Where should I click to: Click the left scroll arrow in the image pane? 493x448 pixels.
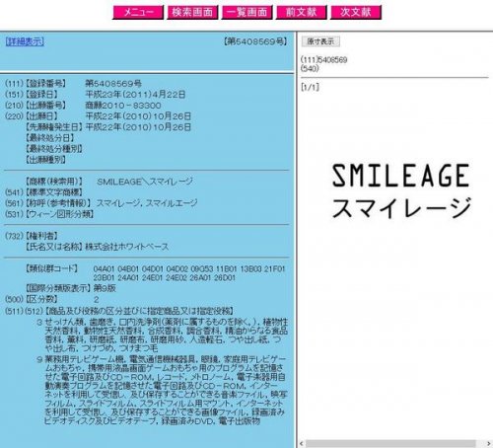(302, 444)
